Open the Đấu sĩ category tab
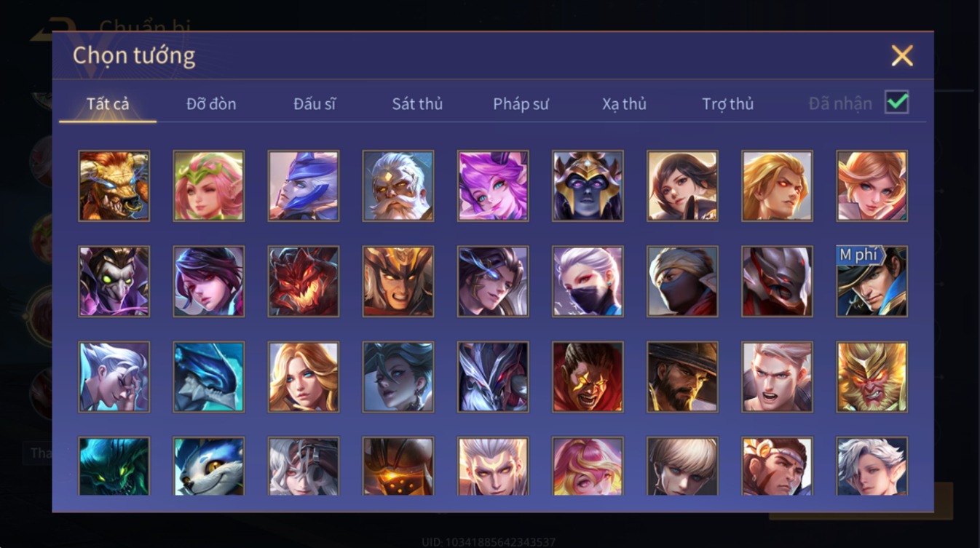Image resolution: width=980 pixels, height=548 pixels. pyautogui.click(x=315, y=104)
